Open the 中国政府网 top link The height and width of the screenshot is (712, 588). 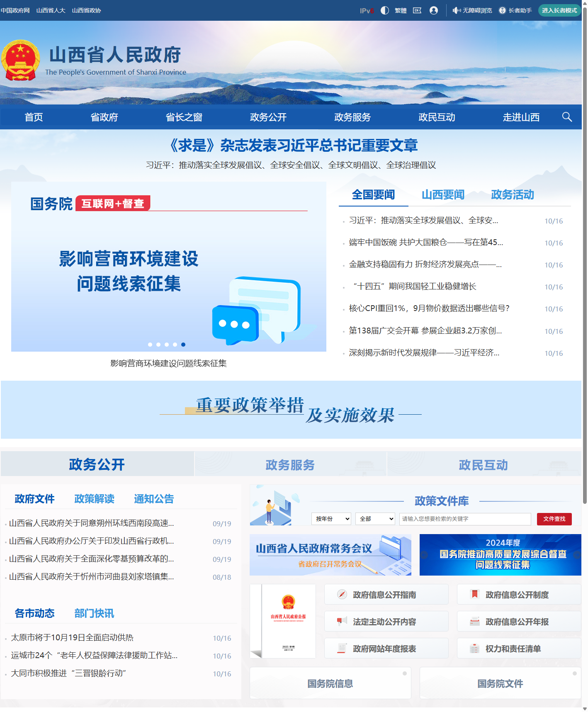15,10
